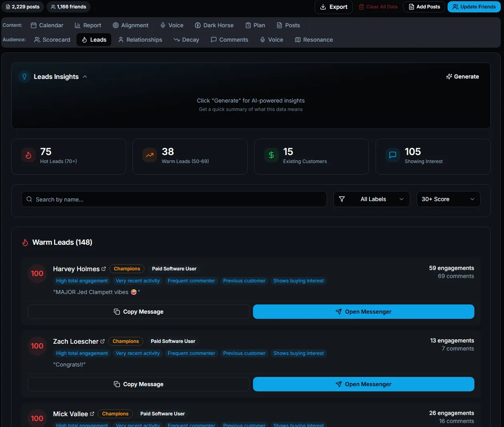
Task: Click the Export button
Action: coord(333,7)
